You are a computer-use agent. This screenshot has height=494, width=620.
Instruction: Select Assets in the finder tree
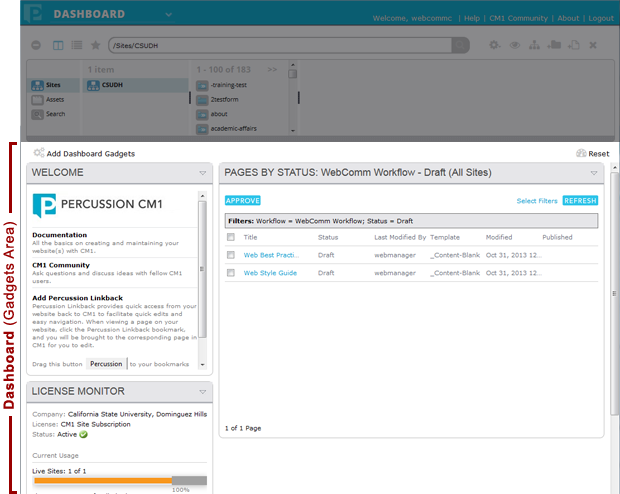click(x=47, y=99)
